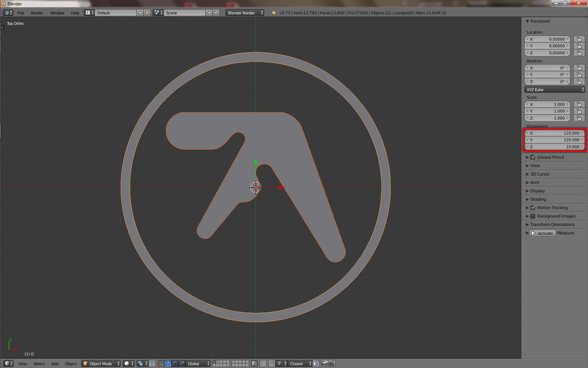588x368 pixels.
Task: Expand the Shading panel
Action: (x=527, y=199)
